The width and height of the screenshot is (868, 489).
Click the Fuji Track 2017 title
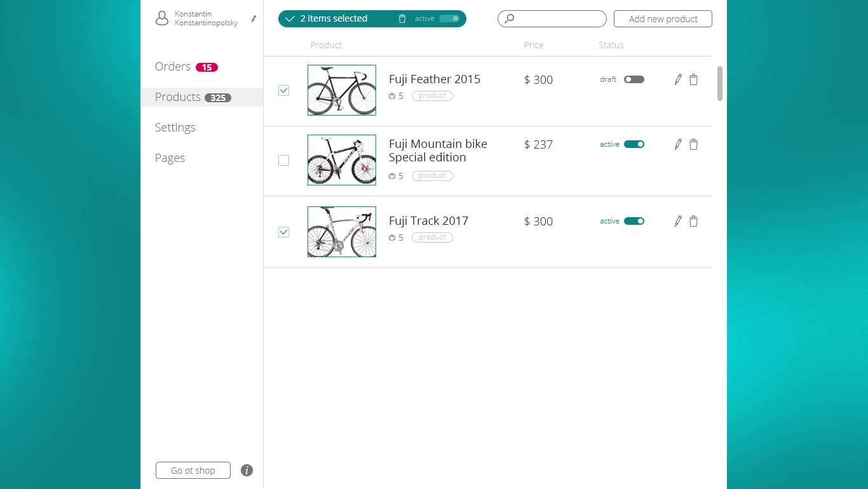tap(428, 221)
